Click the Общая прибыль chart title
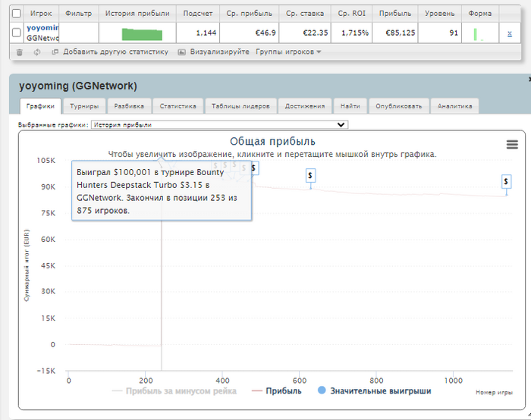Image resolution: width=531 pixels, height=420 pixels. 272,142
